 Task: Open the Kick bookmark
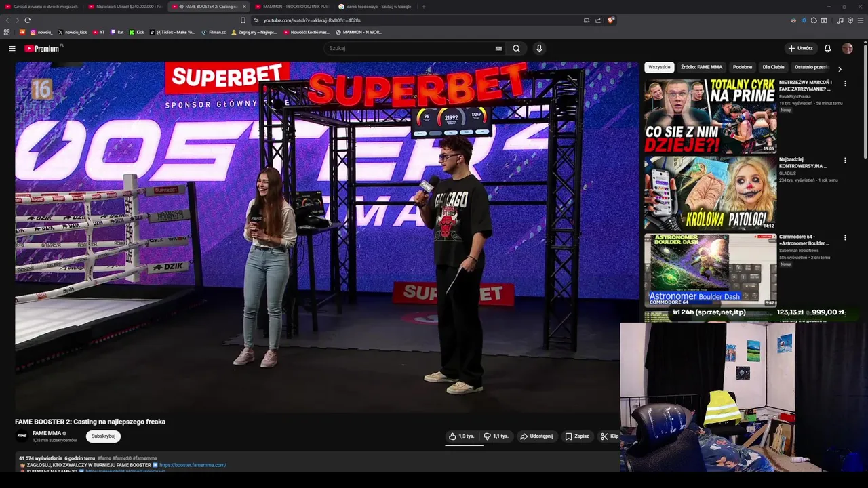coord(136,32)
